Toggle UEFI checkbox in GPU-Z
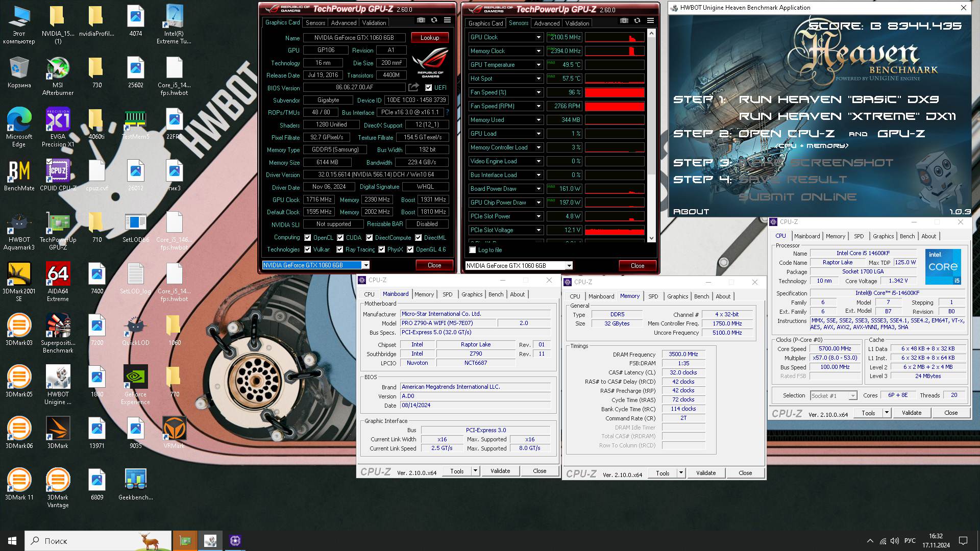 point(428,88)
